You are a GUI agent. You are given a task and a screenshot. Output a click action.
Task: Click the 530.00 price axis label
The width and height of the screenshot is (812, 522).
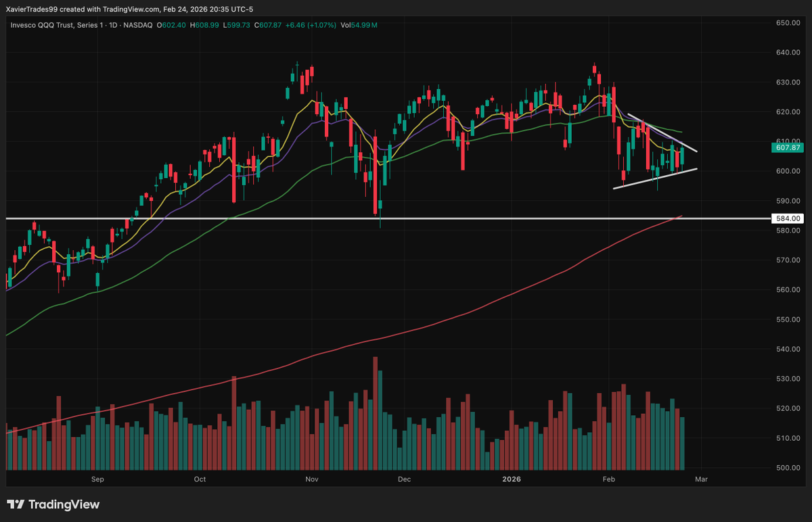(788, 379)
